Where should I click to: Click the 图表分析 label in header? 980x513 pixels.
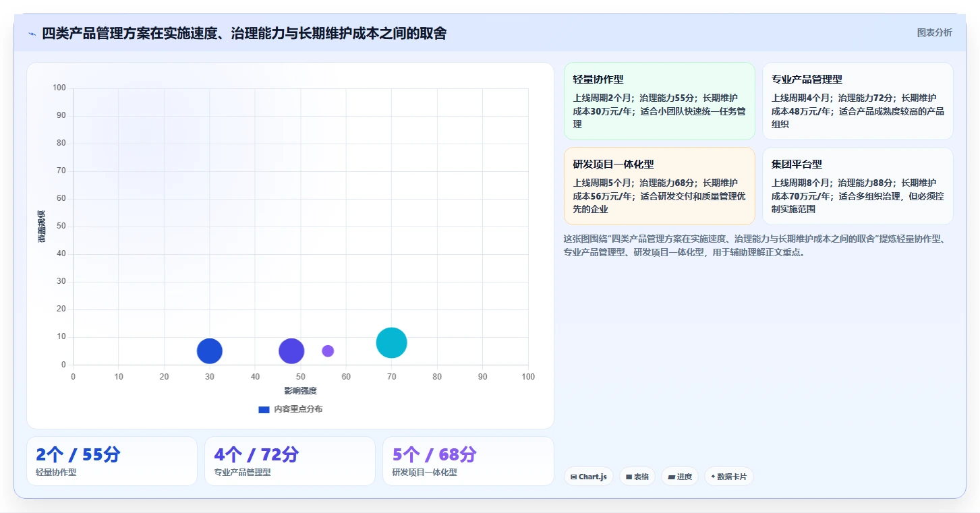point(934,32)
